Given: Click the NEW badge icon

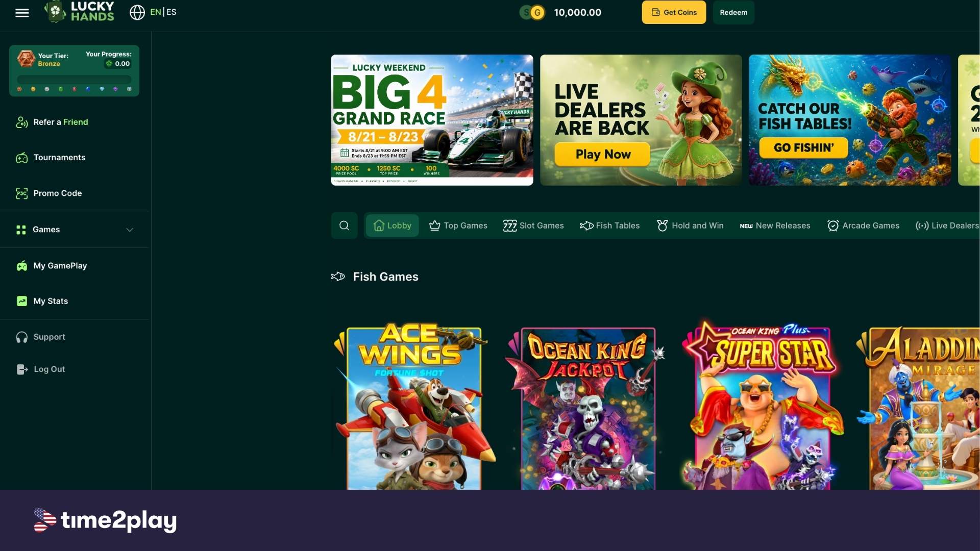Looking at the screenshot, I should (746, 226).
